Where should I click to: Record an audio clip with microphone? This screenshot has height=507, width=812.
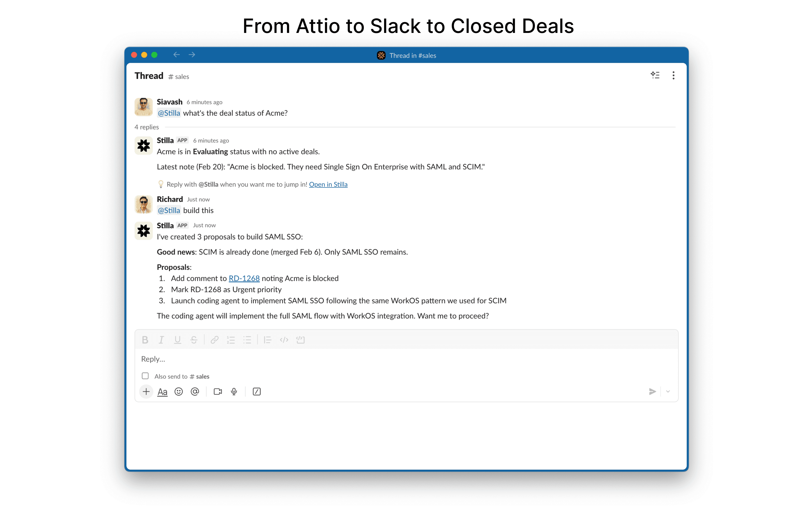234,391
